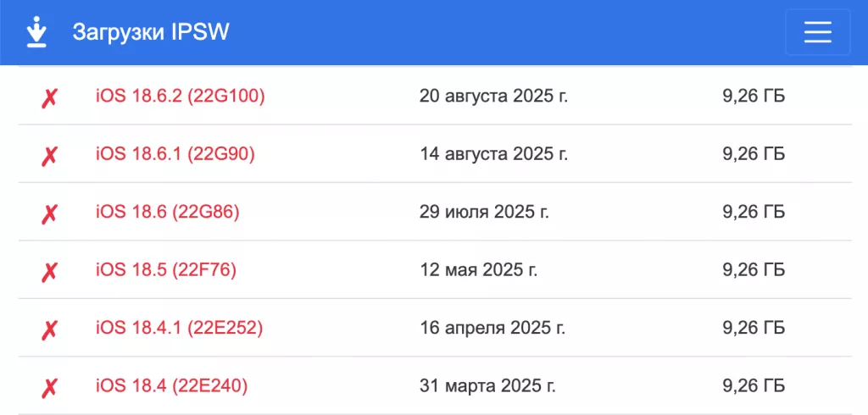Image resolution: width=868 pixels, height=415 pixels.
Task: Go to the Загрузки IPSW home title
Action: 151,32
